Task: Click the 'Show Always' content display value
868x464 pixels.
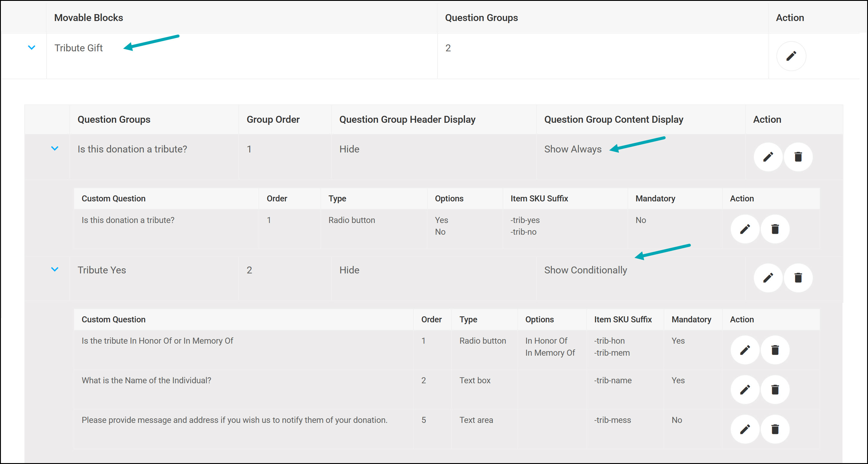Action: pos(573,149)
